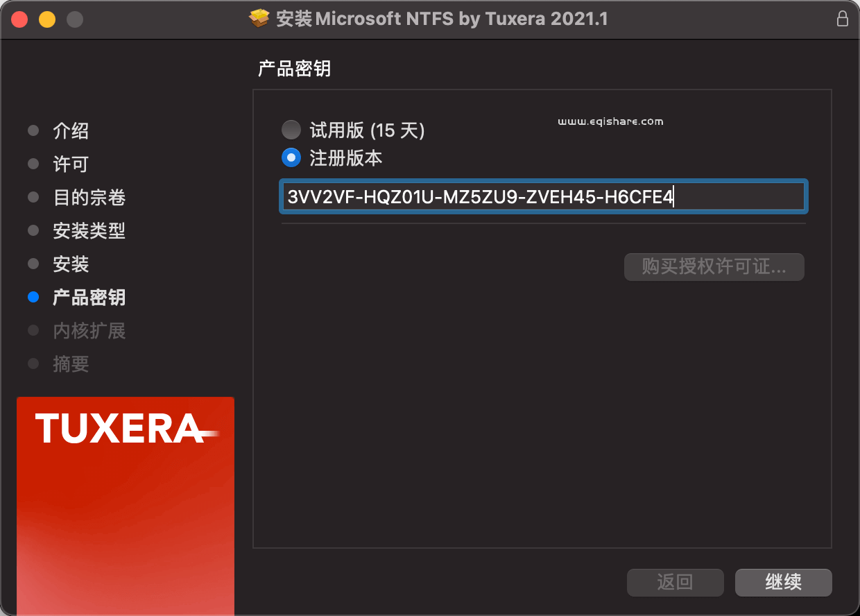The height and width of the screenshot is (616, 860).
Task: Click the www.eqishare.com watermark text
Action: coord(610,121)
